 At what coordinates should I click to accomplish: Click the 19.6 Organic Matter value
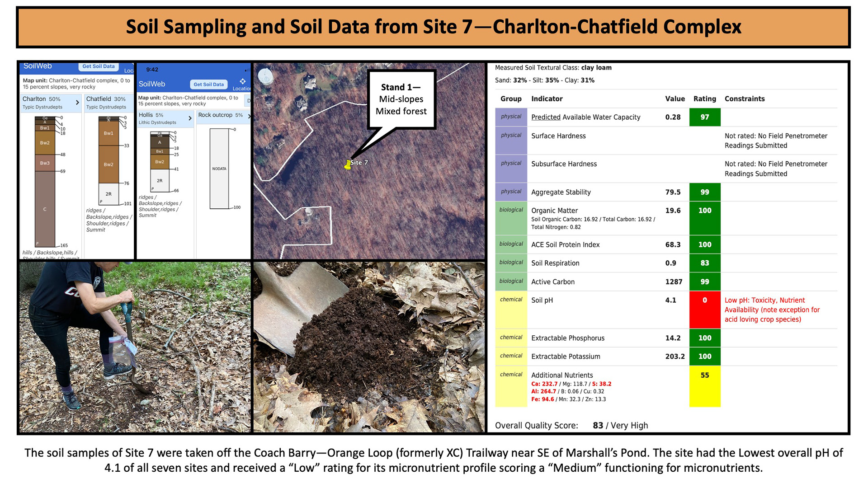pos(673,211)
